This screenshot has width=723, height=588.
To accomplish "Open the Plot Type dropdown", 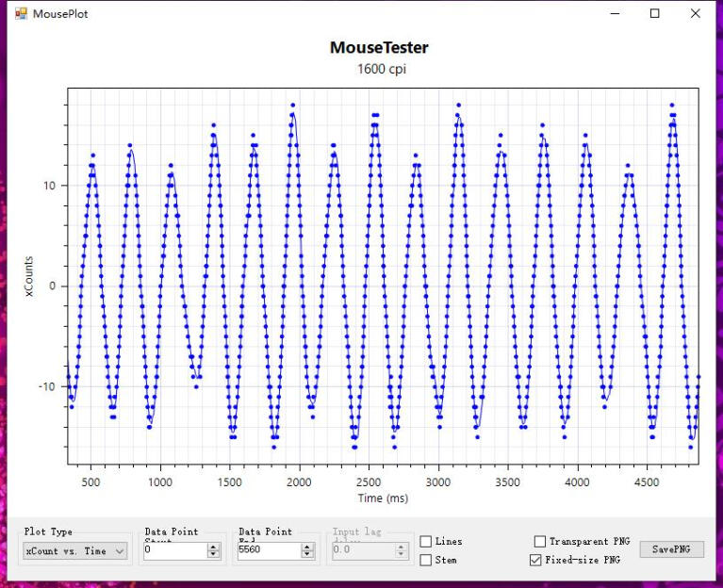I will click(74, 551).
